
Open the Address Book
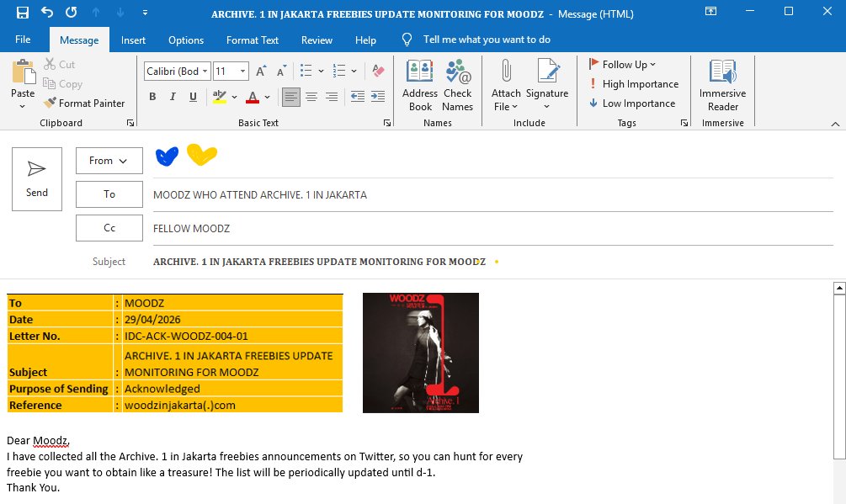click(420, 85)
